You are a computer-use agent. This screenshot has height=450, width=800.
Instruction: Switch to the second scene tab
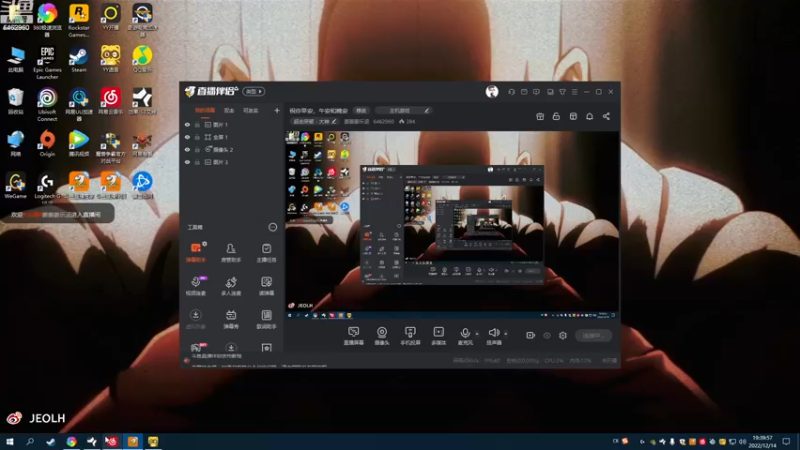[229, 110]
